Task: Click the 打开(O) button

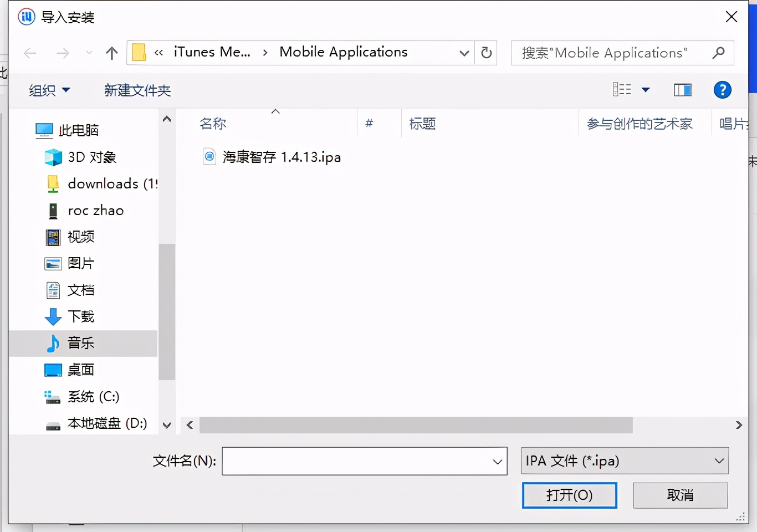Action: 569,495
